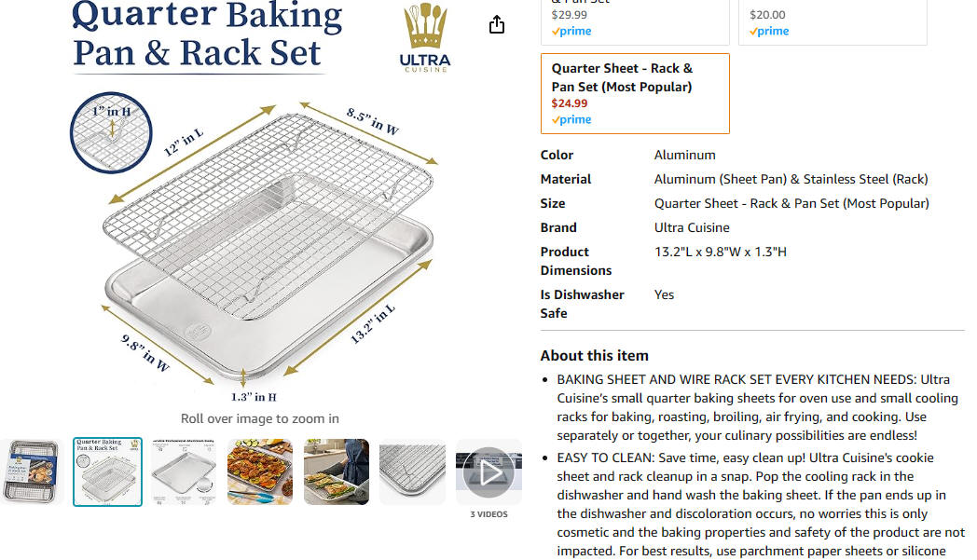View the close-up wire rack thumbnail

click(412, 472)
